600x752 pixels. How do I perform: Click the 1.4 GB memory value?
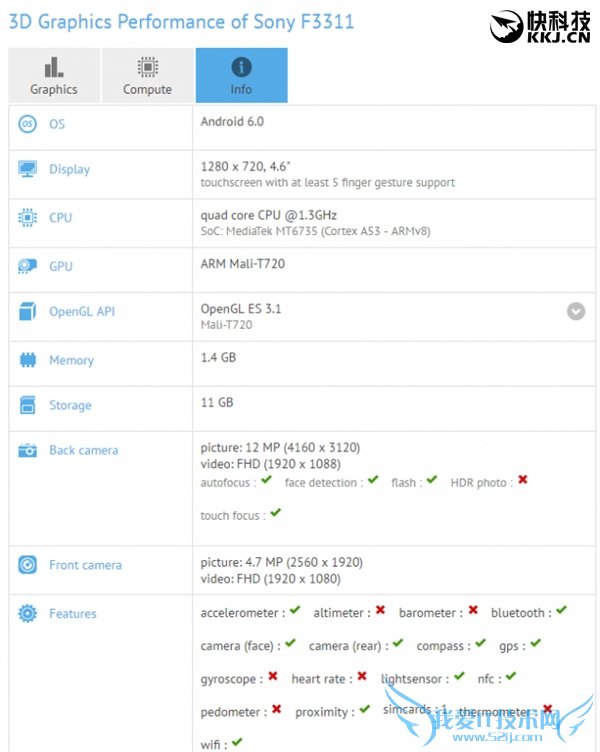(218, 357)
